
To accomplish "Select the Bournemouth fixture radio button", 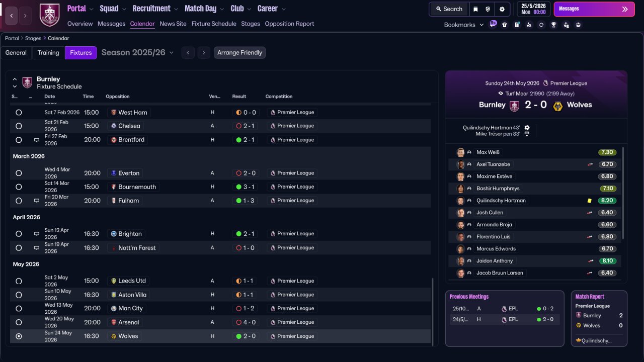I will [19, 187].
